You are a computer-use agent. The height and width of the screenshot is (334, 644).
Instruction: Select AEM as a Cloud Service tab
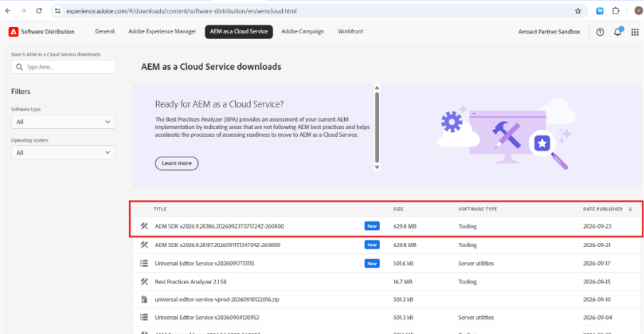(x=239, y=31)
